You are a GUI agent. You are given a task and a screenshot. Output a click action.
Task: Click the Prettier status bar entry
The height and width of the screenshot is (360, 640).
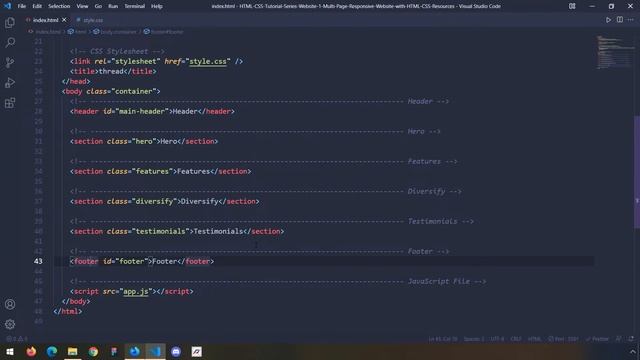click(597, 339)
